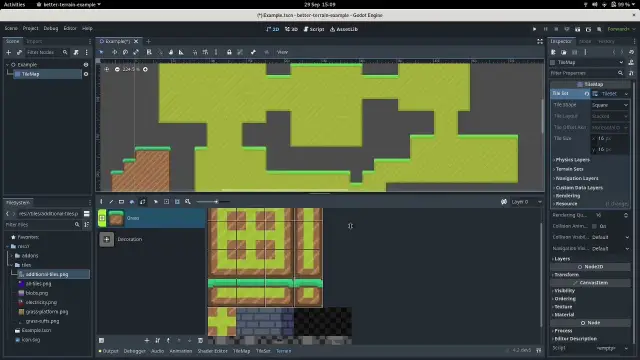This screenshot has width=640, height=360.
Task: Open the Output bottom panel
Action: pos(108,351)
